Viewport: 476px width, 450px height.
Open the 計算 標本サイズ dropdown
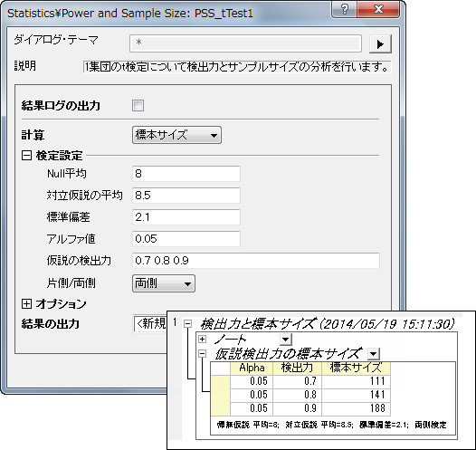pyautogui.click(x=176, y=135)
